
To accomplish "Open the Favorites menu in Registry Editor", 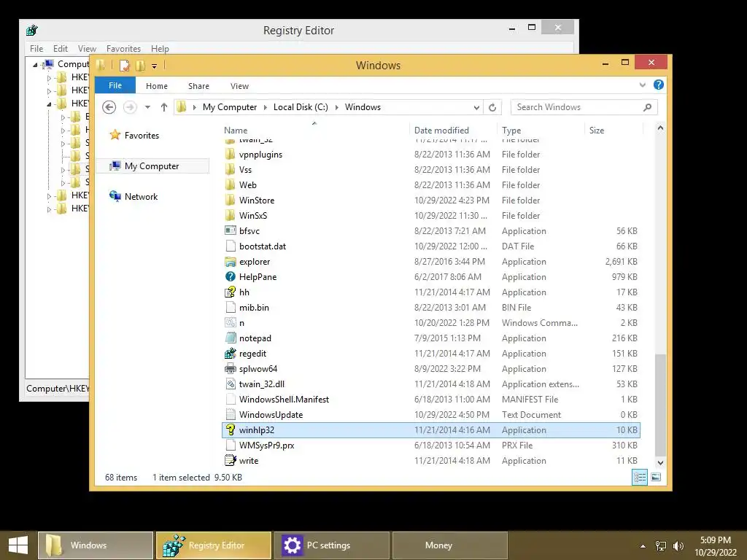I will coord(124,49).
